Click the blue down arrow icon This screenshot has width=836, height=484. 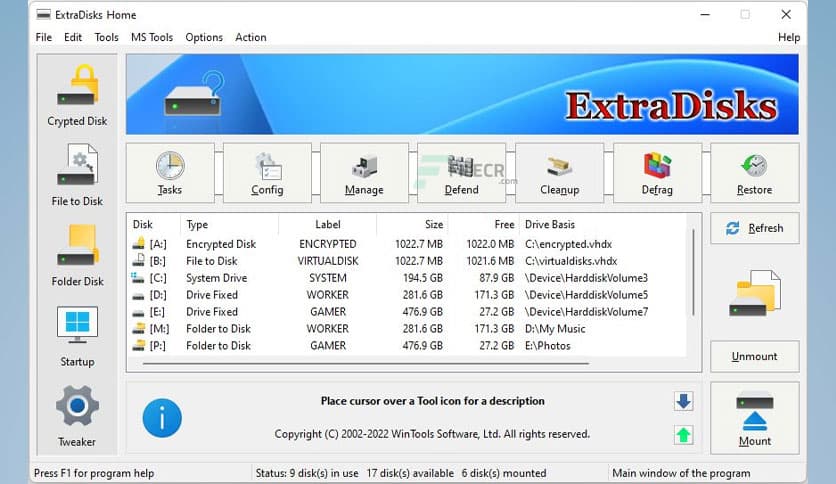pos(684,401)
